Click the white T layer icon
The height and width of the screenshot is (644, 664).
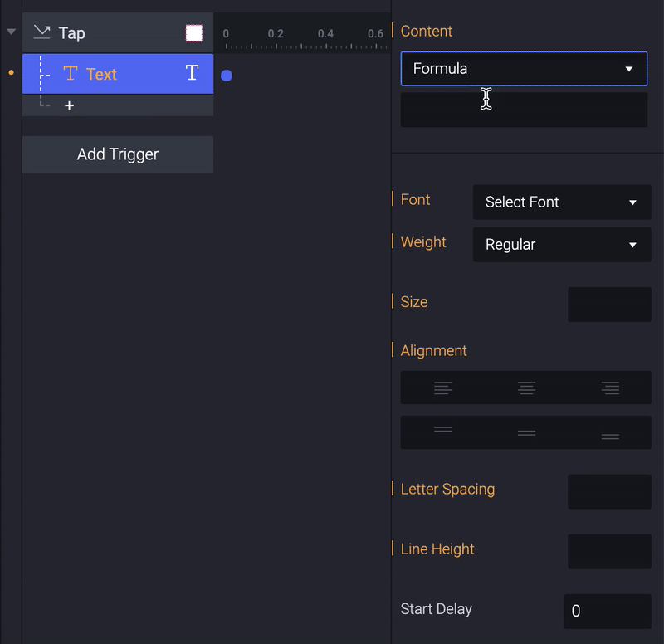pyautogui.click(x=192, y=73)
